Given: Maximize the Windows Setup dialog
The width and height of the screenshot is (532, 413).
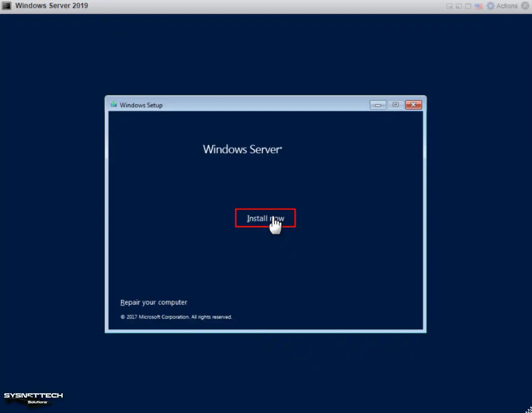Looking at the screenshot, I should pyautogui.click(x=396, y=105).
